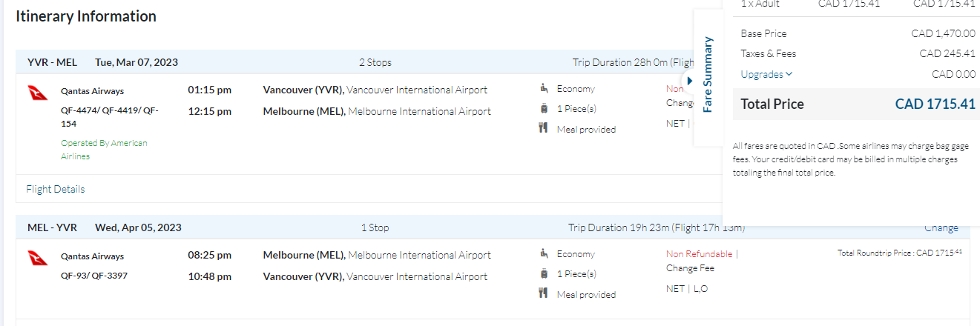Click the Qantas logo on YVR-MEL flight
The image size is (980, 326).
click(37, 93)
